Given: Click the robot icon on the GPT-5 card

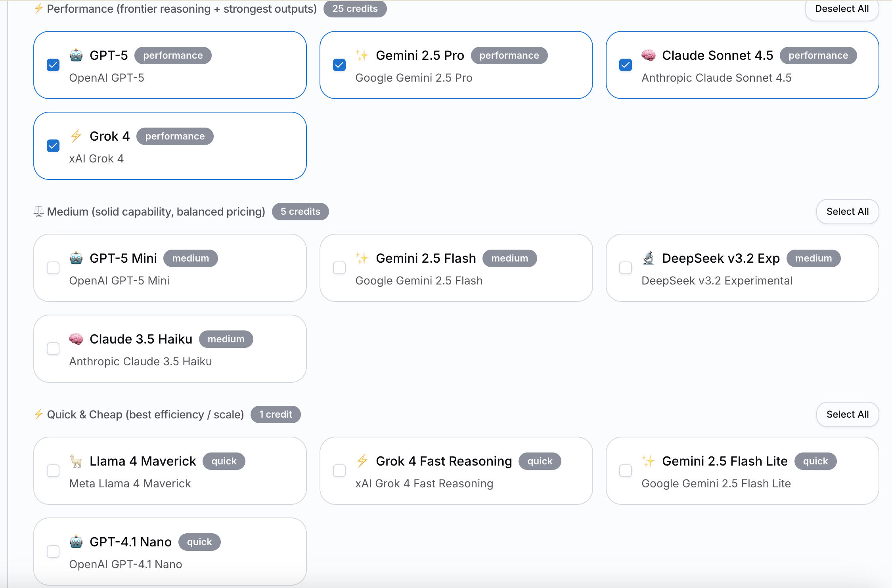Looking at the screenshot, I should coord(76,55).
